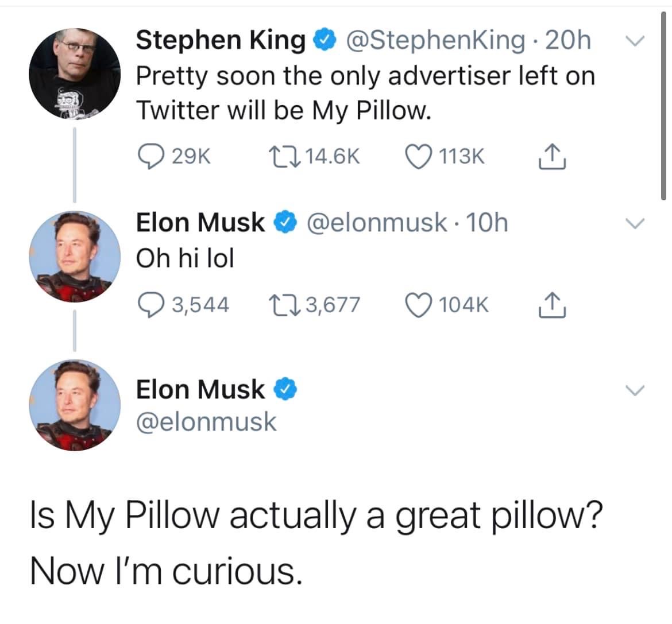Open options chevron on "Oh hi lol" tweet
Screen dimensions: 672x624
[635, 223]
